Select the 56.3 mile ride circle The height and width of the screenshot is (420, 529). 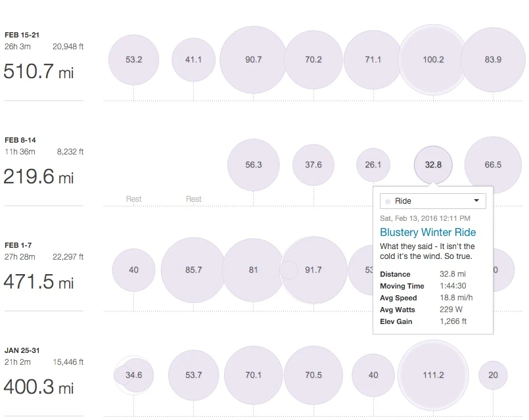[253, 165]
